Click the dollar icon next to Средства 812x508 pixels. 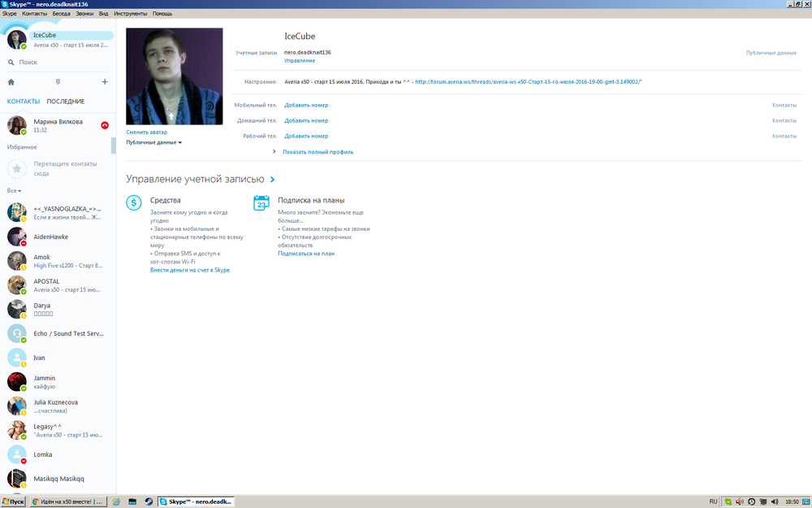(134, 203)
